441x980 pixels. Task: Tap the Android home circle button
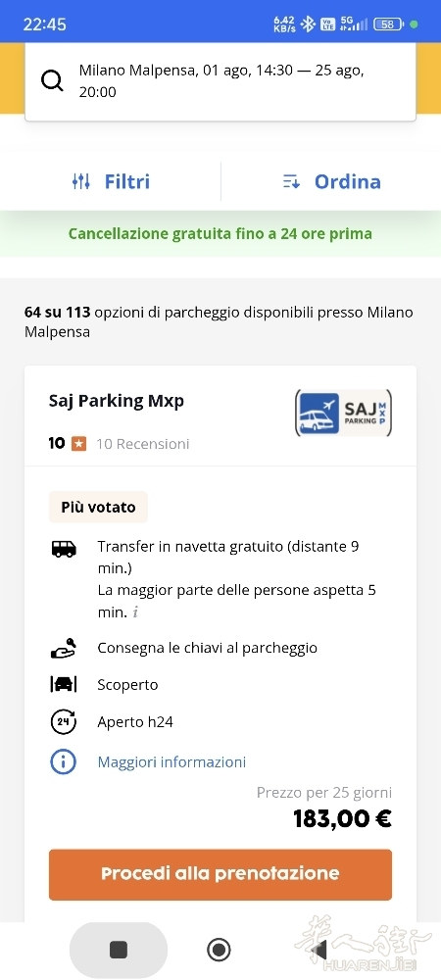click(x=220, y=950)
